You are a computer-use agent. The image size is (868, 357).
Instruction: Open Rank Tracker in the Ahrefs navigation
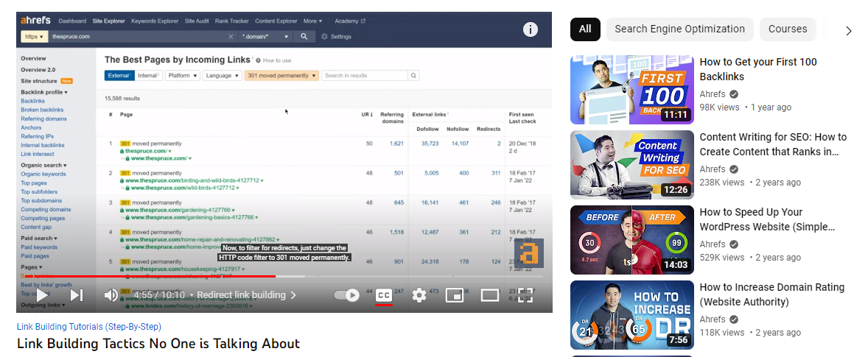(x=232, y=21)
